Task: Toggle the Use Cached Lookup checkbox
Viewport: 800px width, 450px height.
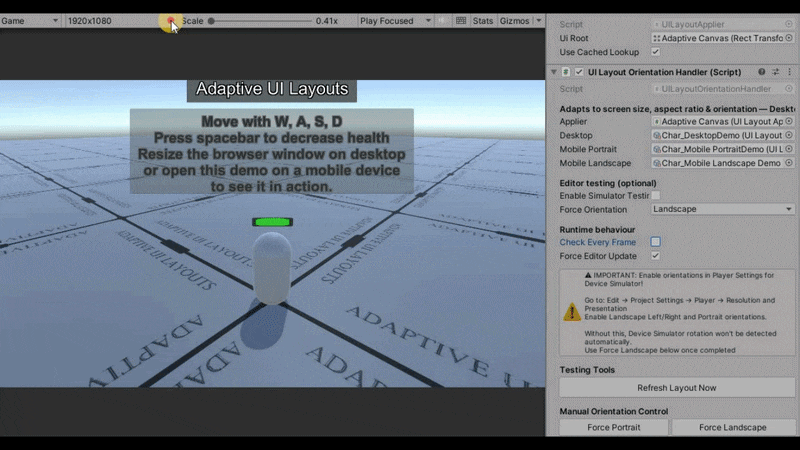Action: coord(656,52)
